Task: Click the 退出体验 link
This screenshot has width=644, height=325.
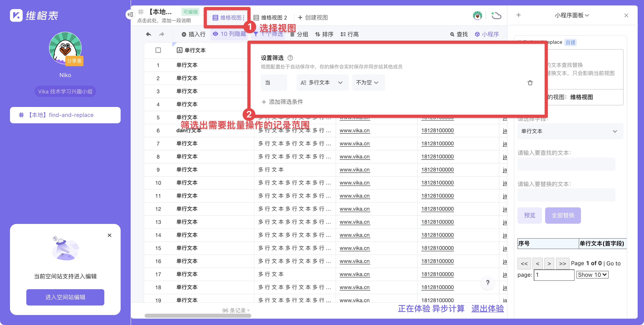Action: pos(487,309)
